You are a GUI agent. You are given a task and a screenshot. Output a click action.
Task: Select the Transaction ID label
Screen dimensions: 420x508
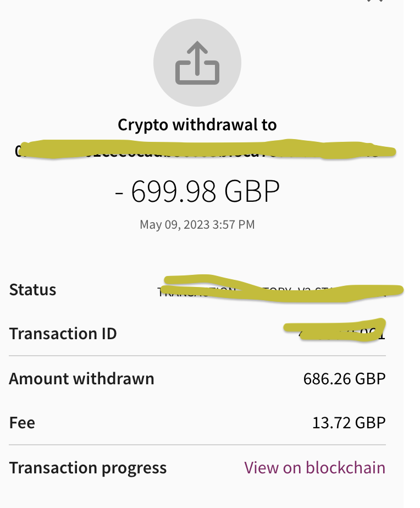tap(63, 334)
